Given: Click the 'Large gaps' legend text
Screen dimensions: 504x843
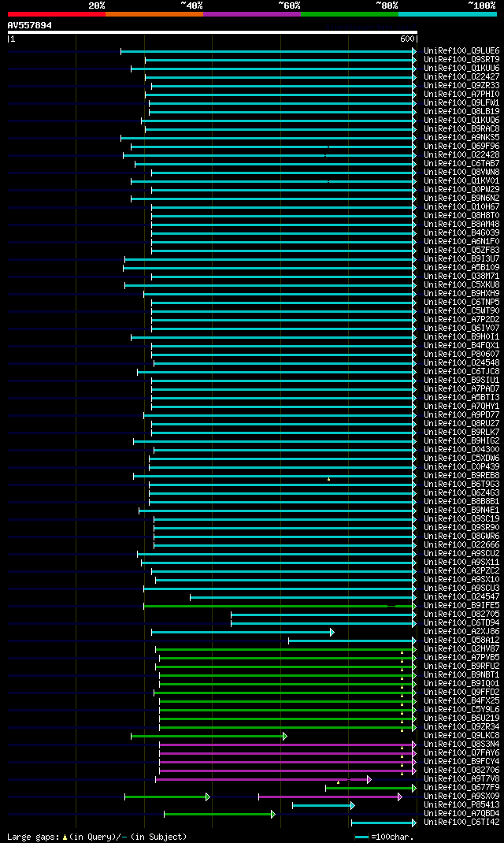Looking at the screenshot, I should [x=33, y=837].
